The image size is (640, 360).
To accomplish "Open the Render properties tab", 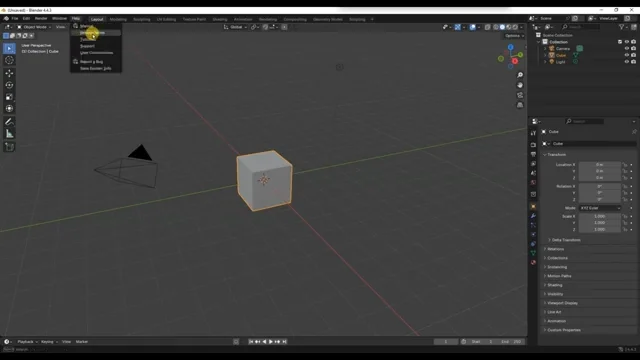I will (x=533, y=145).
